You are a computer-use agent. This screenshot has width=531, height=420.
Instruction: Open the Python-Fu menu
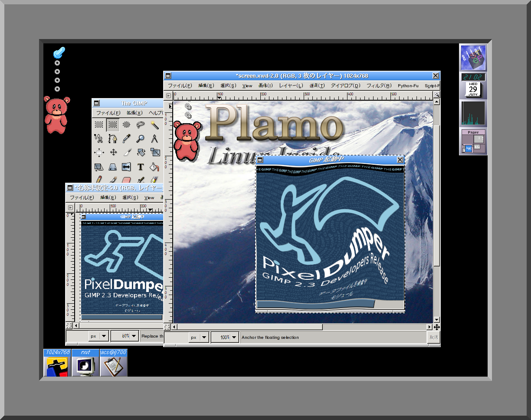(x=408, y=85)
